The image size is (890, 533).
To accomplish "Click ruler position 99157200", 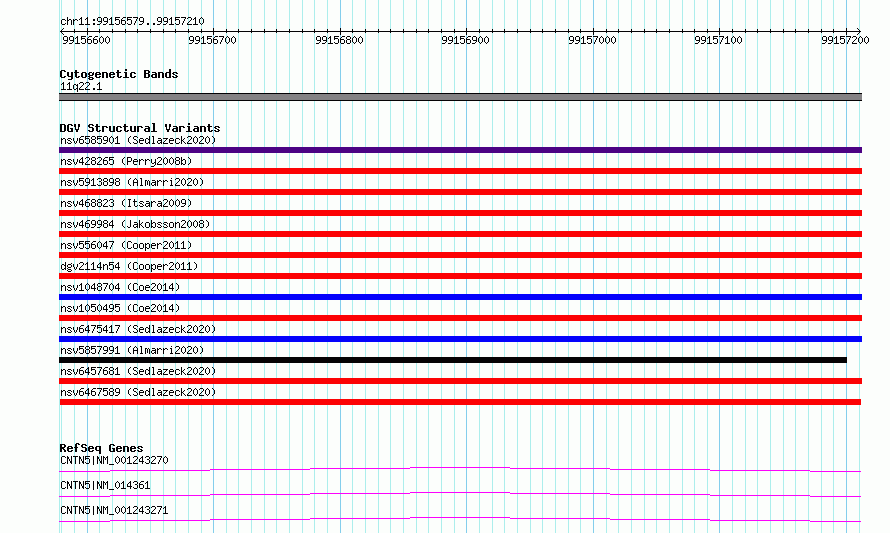I will (845, 40).
